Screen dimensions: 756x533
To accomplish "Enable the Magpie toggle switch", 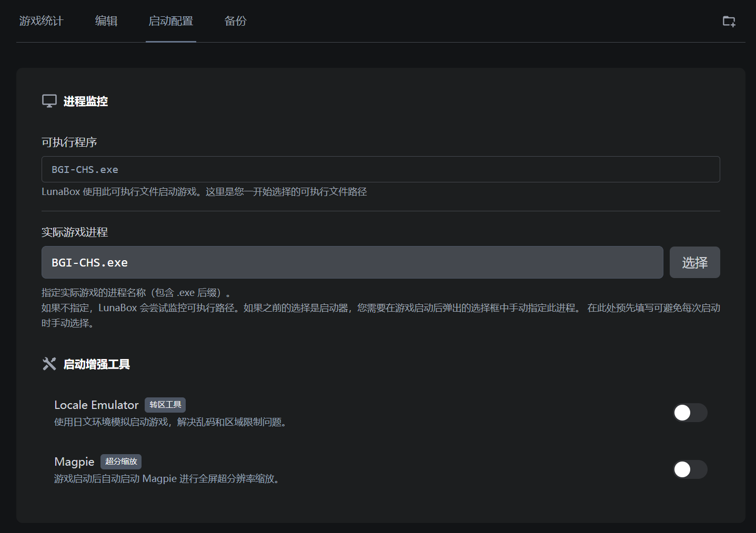I will [x=690, y=469].
